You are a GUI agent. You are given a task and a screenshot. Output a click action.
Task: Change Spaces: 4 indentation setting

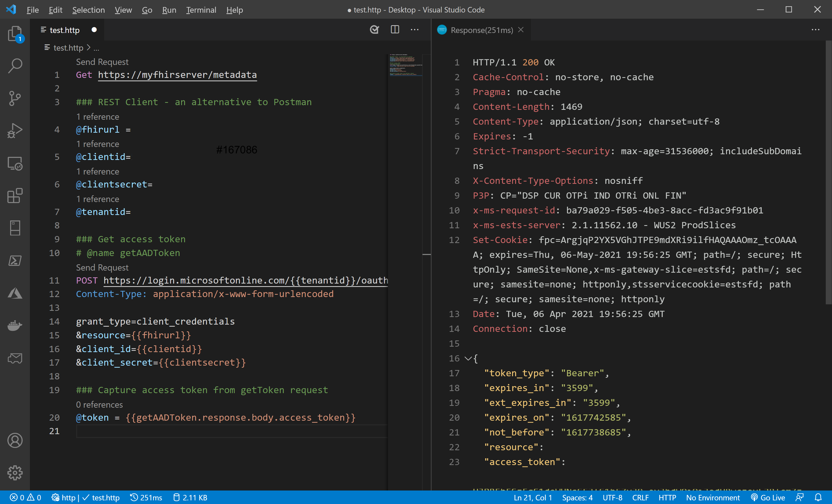pos(577,498)
